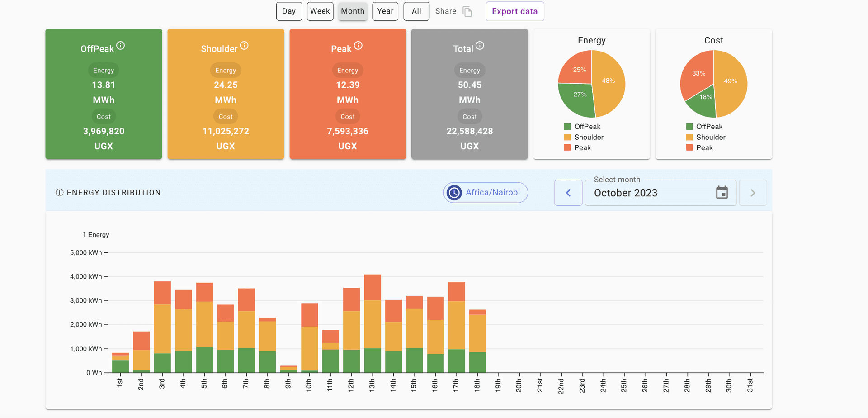Viewport: 868px width, 418px height.
Task: Open the calendar picker icon
Action: tap(722, 193)
